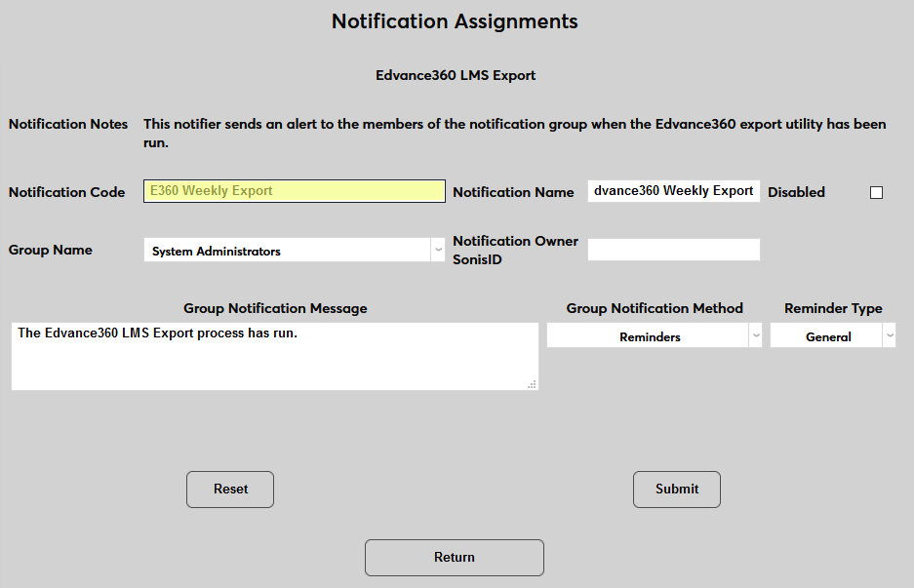Click the Notification Code label

[x=66, y=192]
